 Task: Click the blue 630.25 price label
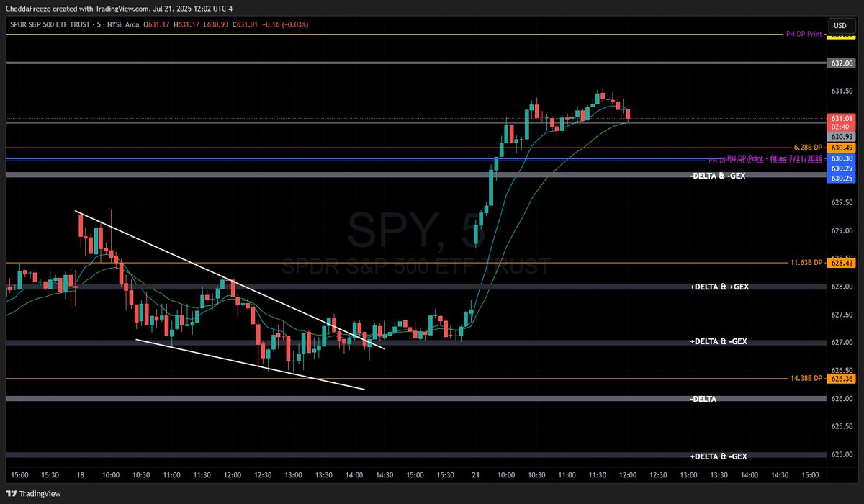[841, 177]
